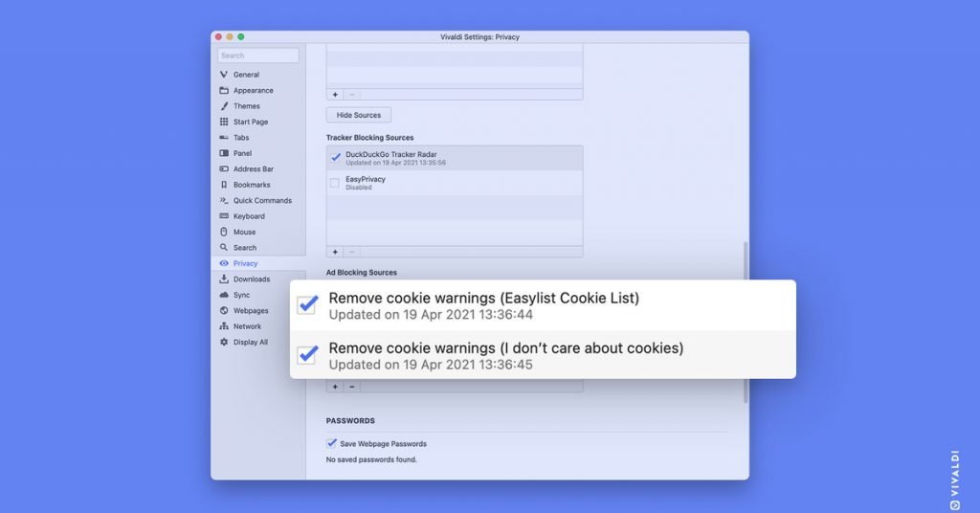Click the Start Page grid icon
980x513 pixels.
coord(224,122)
